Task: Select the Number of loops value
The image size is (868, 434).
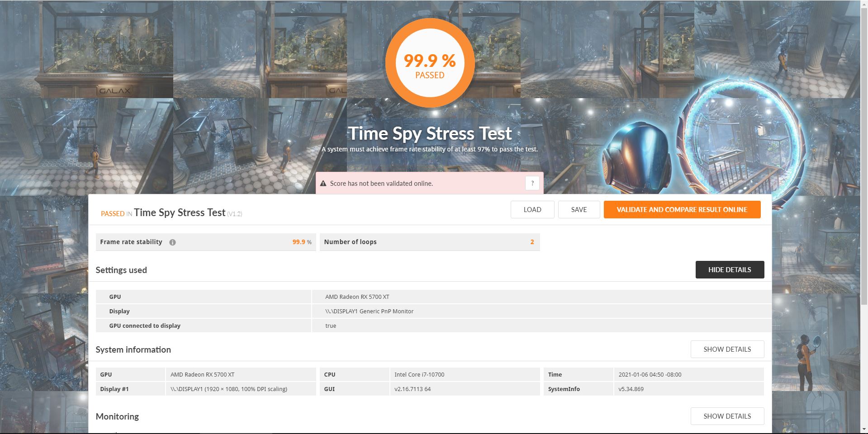Action: pyautogui.click(x=532, y=242)
